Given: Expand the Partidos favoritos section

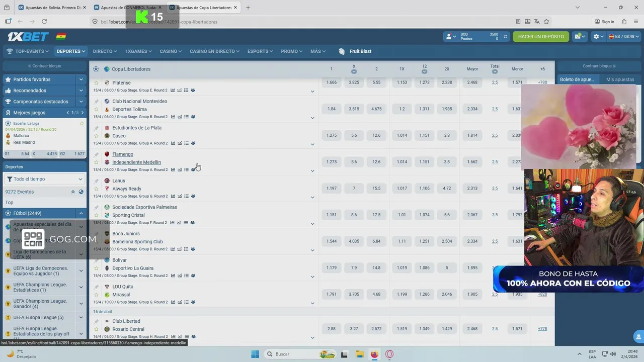Looking at the screenshot, I should click(x=80, y=79).
